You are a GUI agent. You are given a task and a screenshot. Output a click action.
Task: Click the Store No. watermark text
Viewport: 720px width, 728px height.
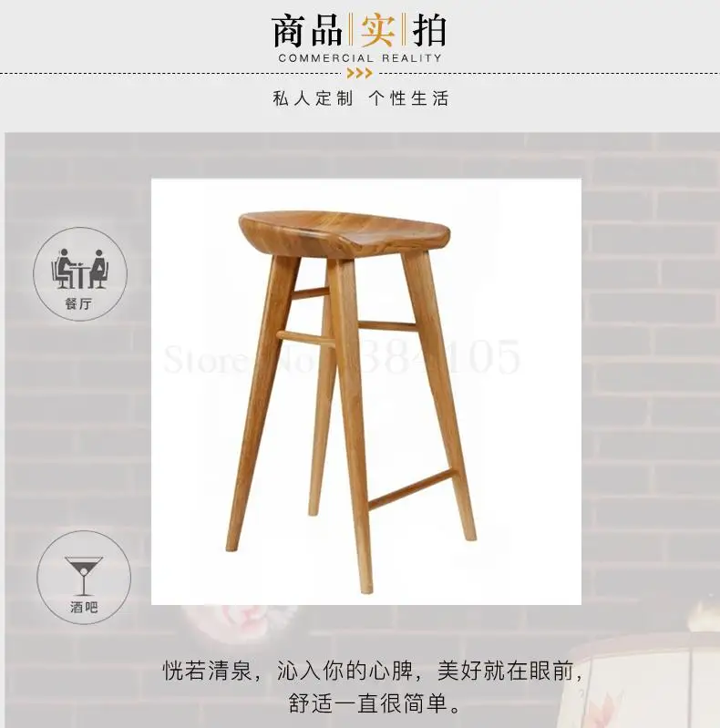[x=342, y=357]
